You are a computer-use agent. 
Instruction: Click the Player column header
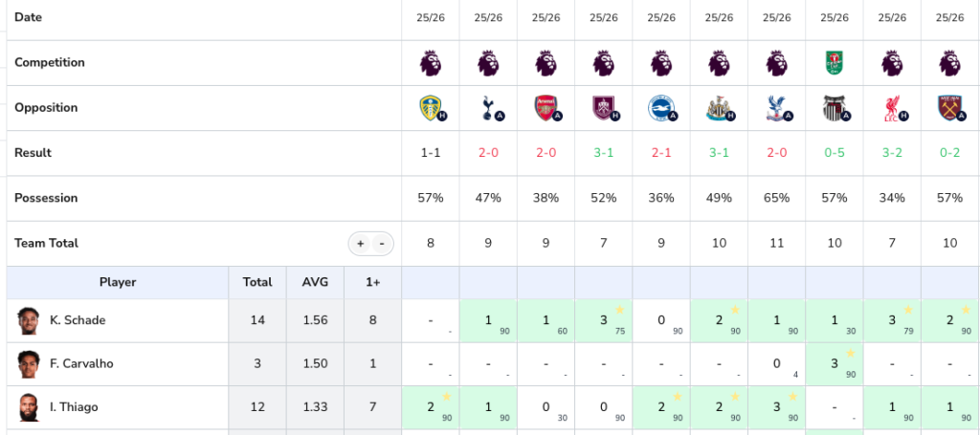118,282
